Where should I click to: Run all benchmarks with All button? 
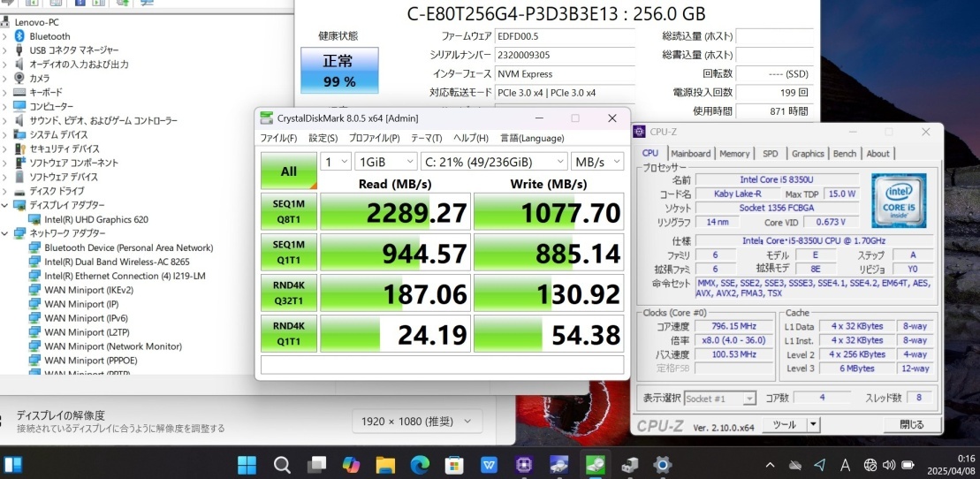[x=289, y=171]
